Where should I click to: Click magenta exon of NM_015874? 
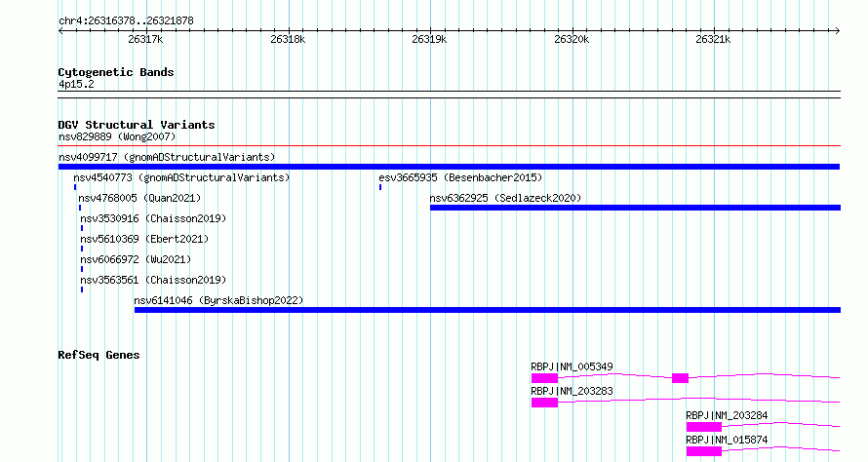coord(704,451)
